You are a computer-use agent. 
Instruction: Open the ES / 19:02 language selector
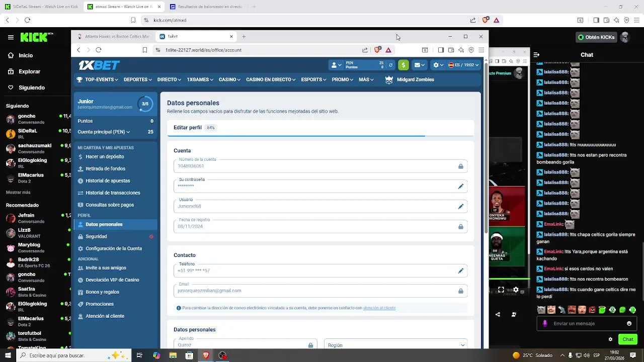463,65
